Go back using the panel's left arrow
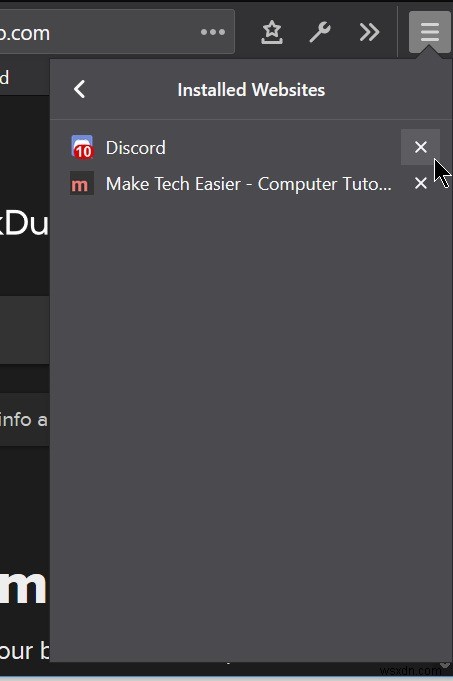Screen dimensions: 453x681 click(79, 90)
